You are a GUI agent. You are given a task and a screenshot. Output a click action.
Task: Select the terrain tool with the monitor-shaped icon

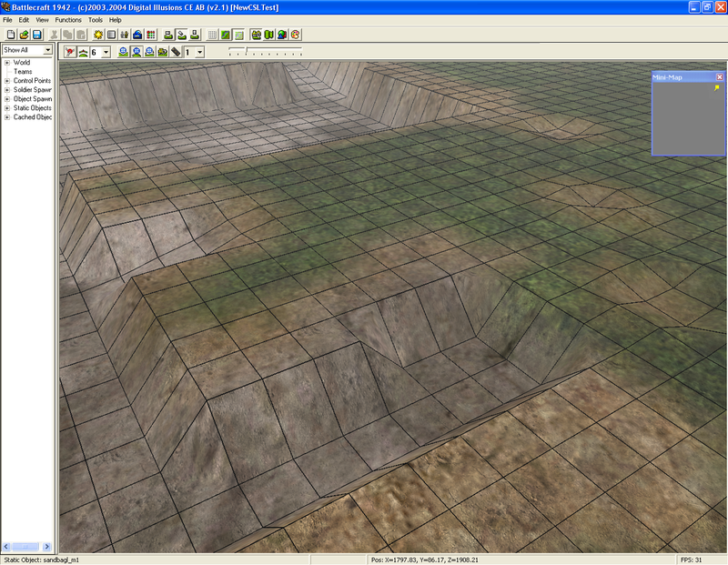click(x=168, y=35)
